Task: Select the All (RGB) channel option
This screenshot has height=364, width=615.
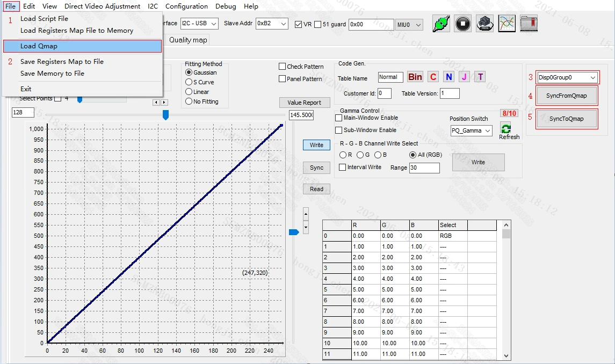Action: 413,155
